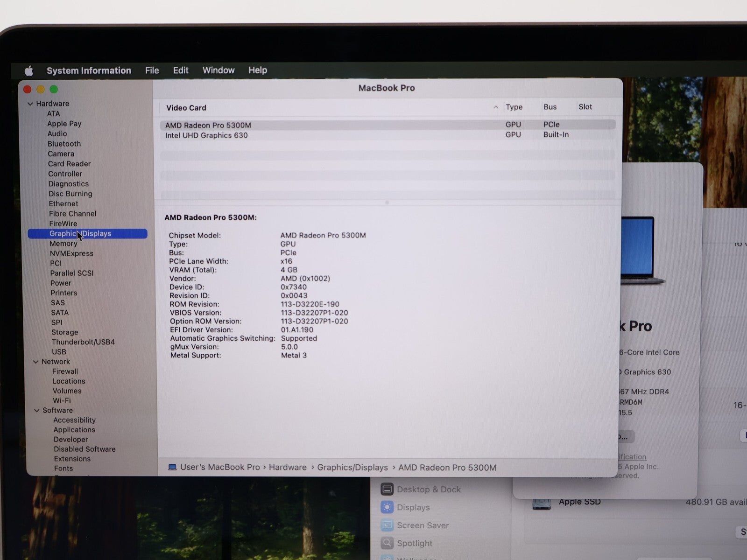
Task: Click the Type column header
Action: pos(514,107)
